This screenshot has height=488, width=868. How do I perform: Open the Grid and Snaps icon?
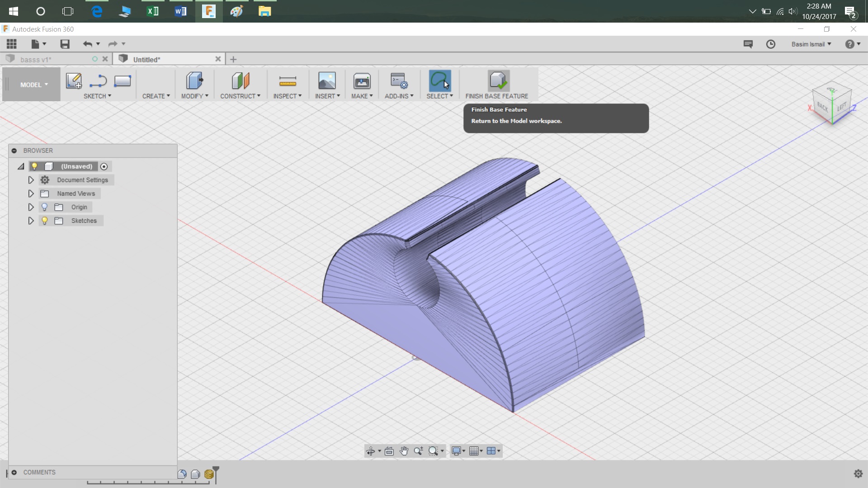pos(474,451)
